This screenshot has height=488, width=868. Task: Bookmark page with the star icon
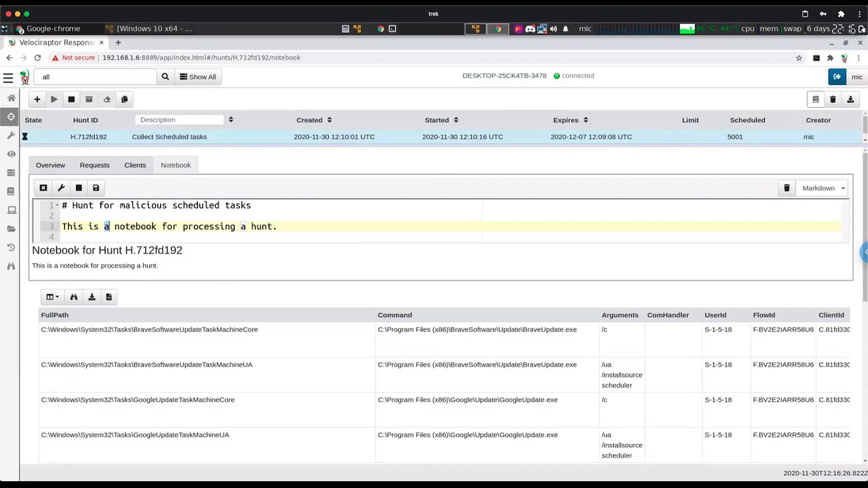(x=799, y=58)
